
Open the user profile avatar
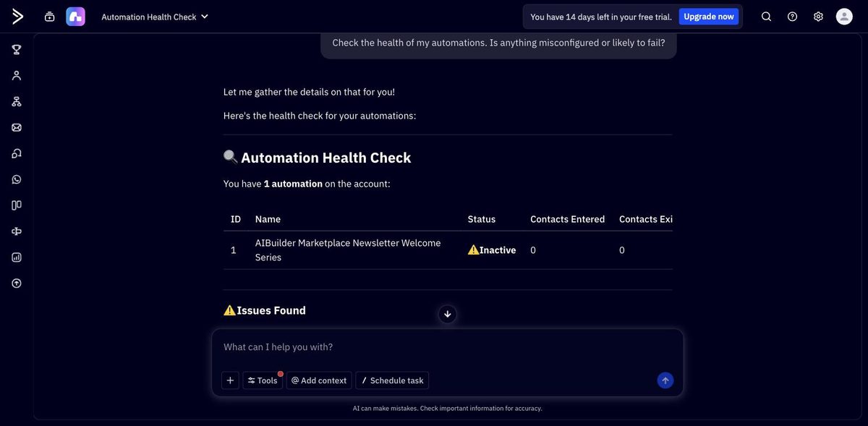(x=844, y=17)
